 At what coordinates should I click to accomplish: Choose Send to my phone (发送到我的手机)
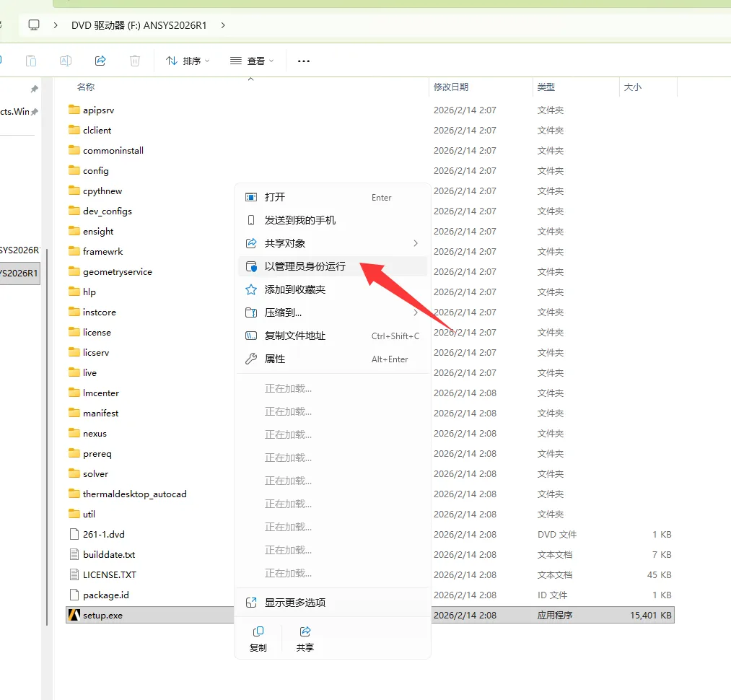tap(333, 220)
